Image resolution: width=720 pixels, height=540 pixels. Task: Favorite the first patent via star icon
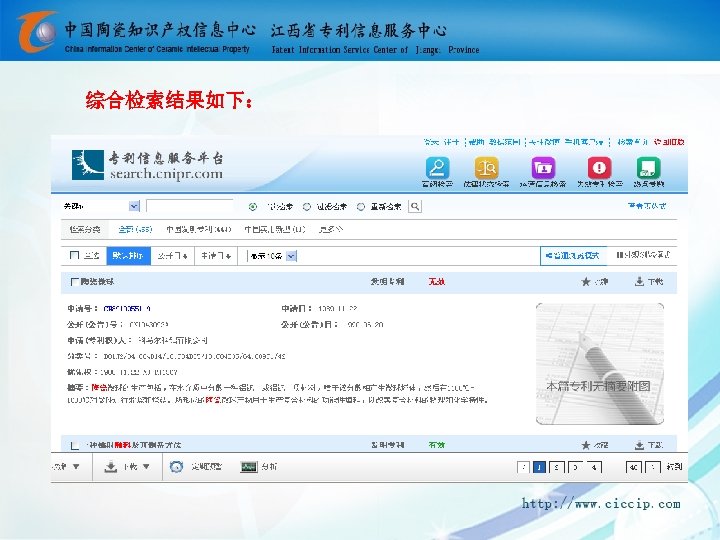586,281
